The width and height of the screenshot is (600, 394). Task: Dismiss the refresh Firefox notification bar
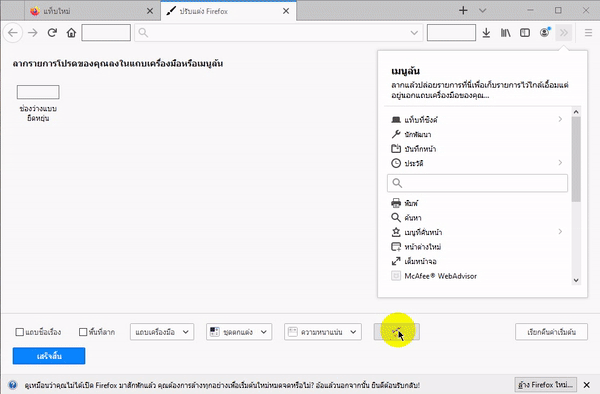[x=587, y=385]
